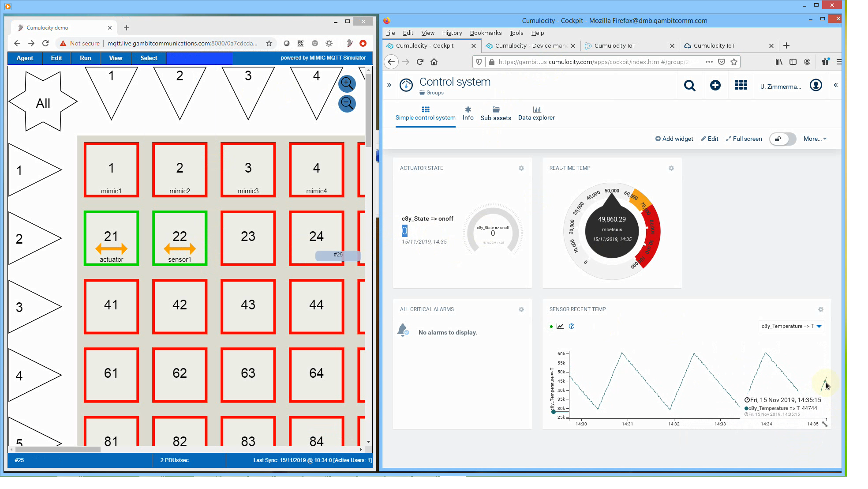Screen dimensions: 868x489
Task: Open Firefox page actions ellipsis
Action: point(709,62)
